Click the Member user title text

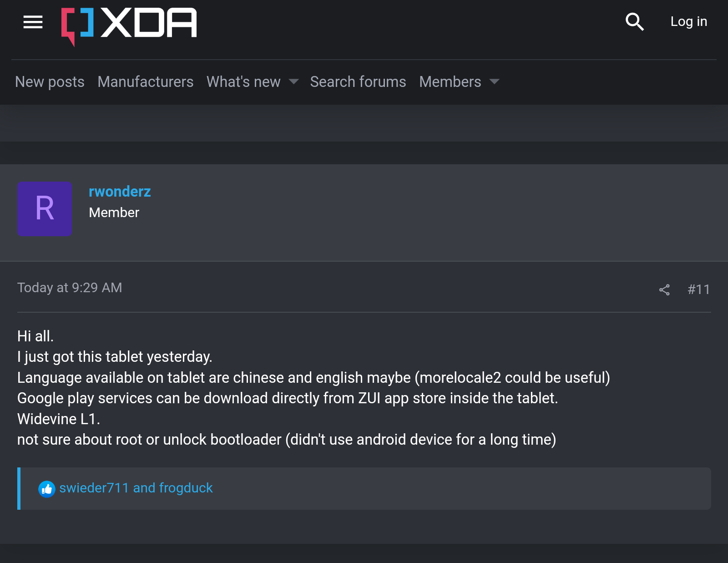point(114,213)
